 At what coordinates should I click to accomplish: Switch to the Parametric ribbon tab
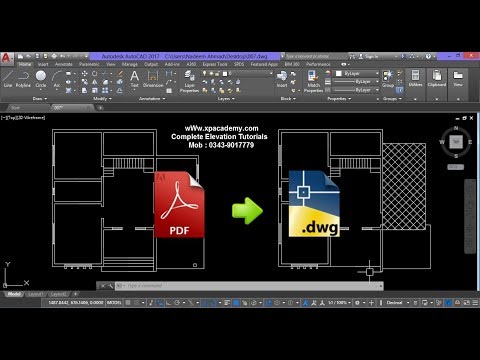click(x=89, y=64)
